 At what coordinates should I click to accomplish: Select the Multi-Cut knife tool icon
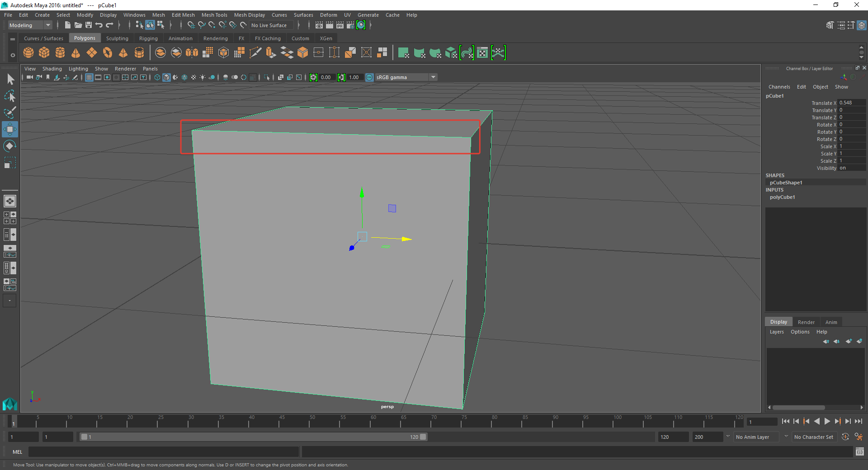(x=255, y=53)
